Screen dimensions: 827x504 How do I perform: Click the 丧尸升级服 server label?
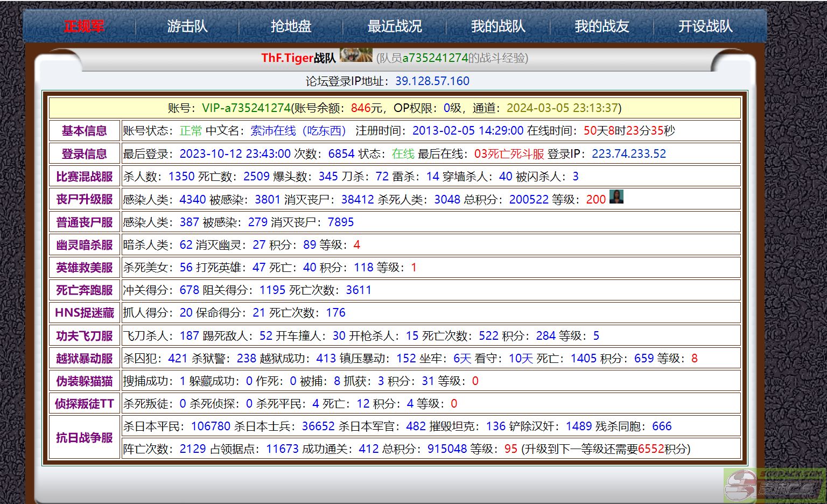point(85,199)
